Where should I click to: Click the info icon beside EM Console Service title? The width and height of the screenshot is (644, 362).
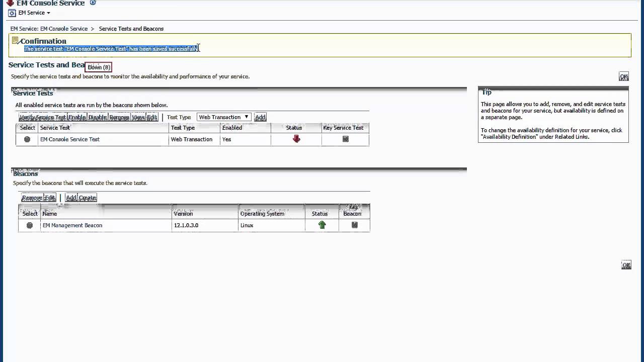click(x=93, y=3)
